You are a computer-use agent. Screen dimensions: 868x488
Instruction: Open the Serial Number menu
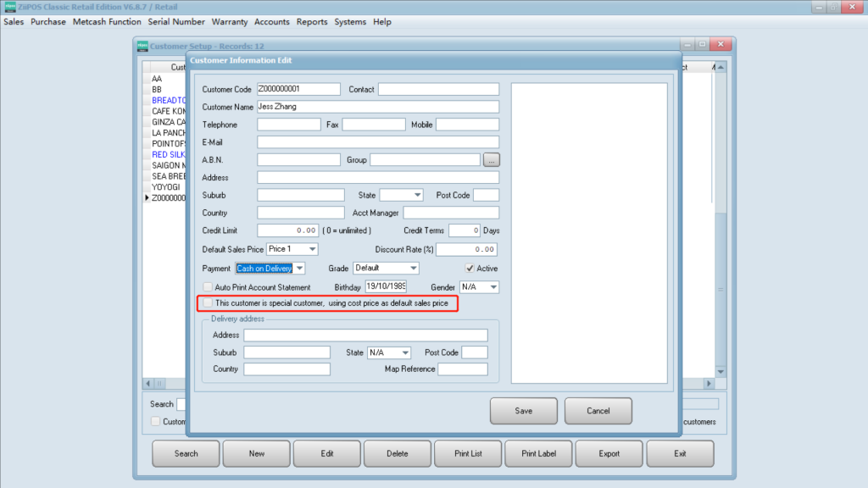(176, 22)
